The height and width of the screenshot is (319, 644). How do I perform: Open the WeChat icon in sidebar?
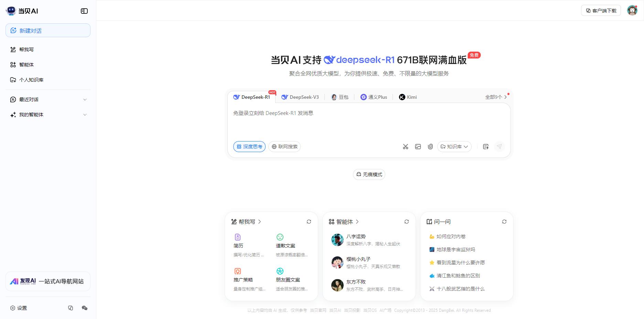(85, 308)
